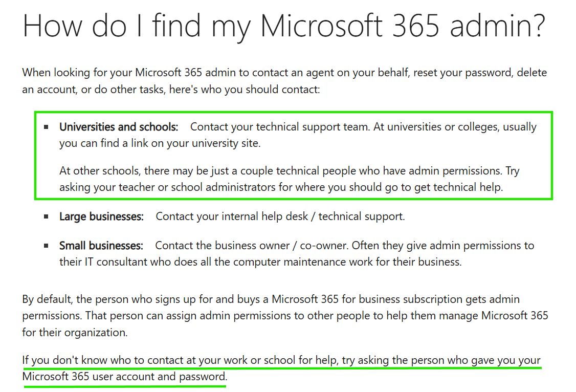Click 'you can find a link on your university site'
Screen dimensions: 576x392
(x=160, y=143)
